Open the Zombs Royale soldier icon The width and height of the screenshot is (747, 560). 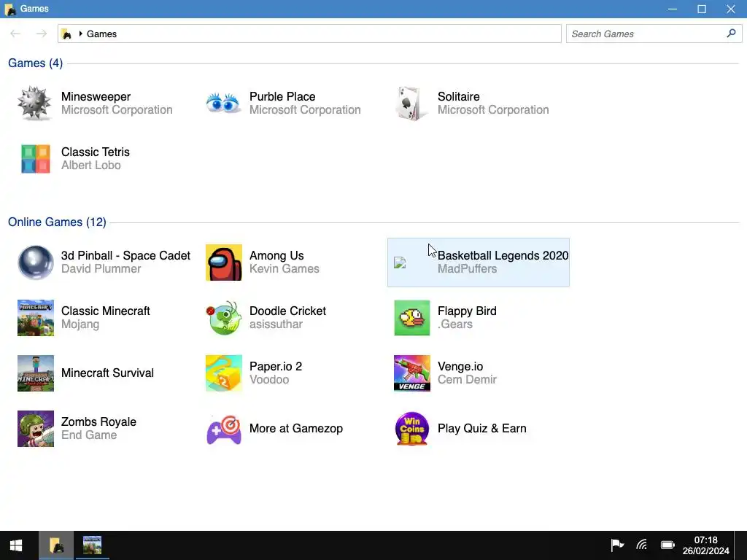pyautogui.click(x=36, y=429)
